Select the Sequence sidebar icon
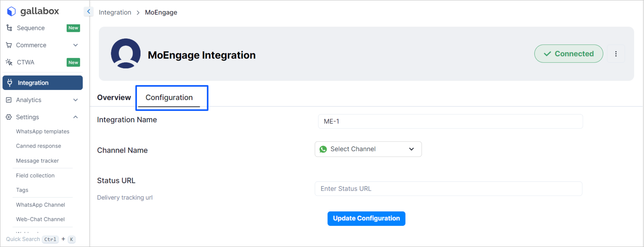 [x=9, y=28]
